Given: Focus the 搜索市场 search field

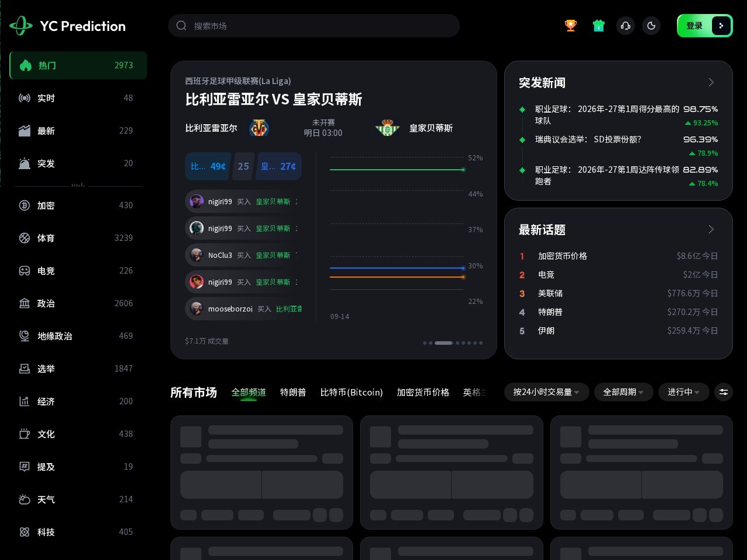Looking at the screenshot, I should (314, 26).
